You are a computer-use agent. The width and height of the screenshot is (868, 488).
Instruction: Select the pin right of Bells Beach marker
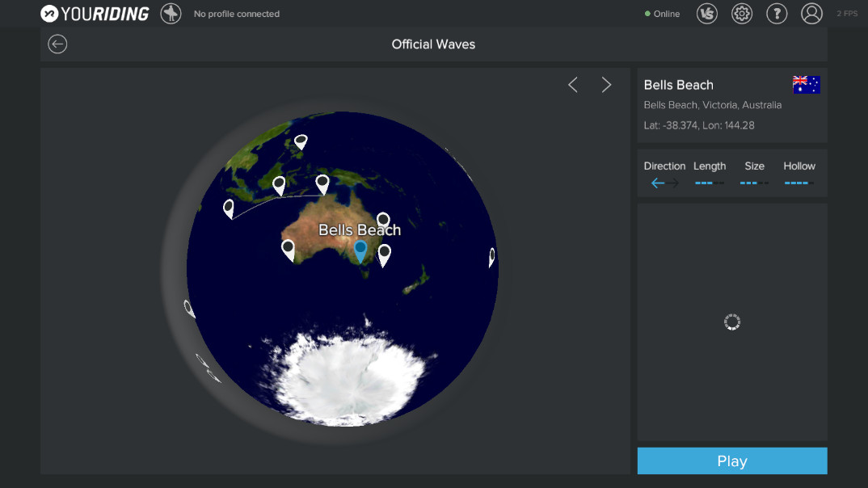coord(385,254)
